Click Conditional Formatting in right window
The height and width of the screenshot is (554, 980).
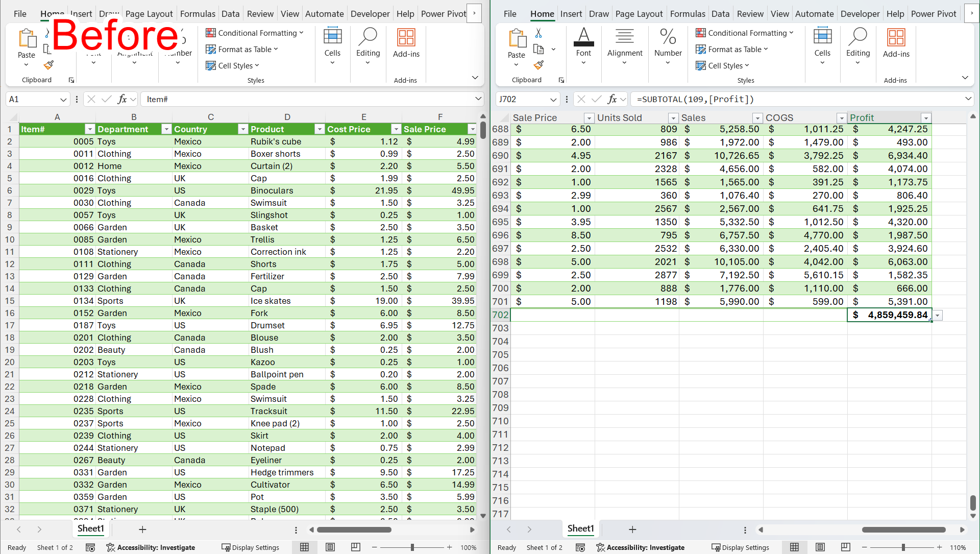[745, 33]
